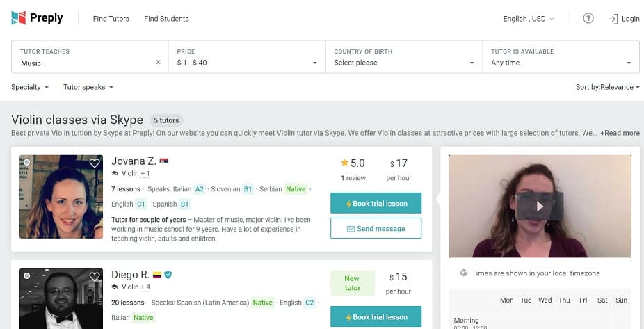
Task: Click Diego R.'s verified badge icon
Action: [168, 275]
